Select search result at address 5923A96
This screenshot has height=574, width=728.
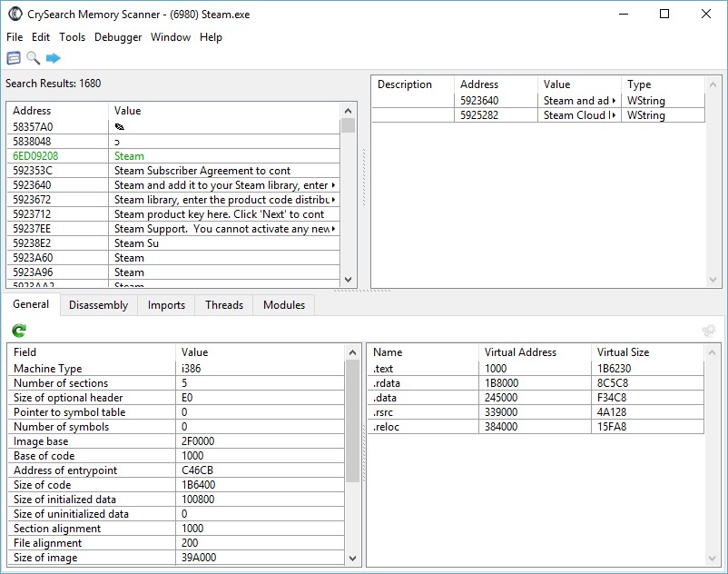point(173,272)
